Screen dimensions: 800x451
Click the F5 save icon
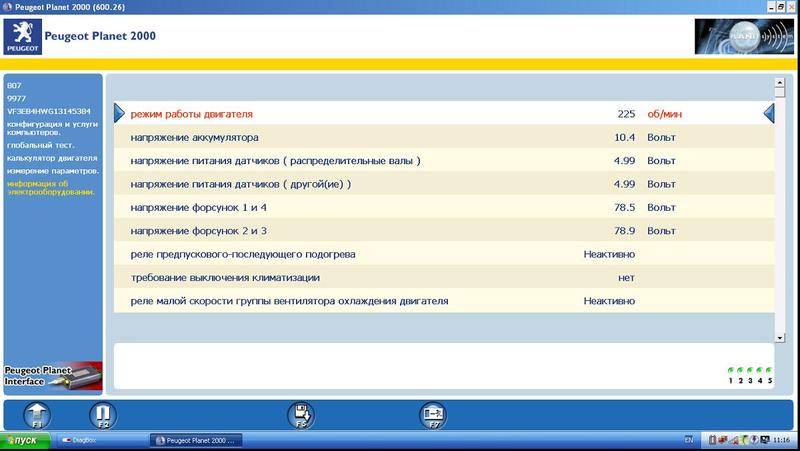point(301,414)
